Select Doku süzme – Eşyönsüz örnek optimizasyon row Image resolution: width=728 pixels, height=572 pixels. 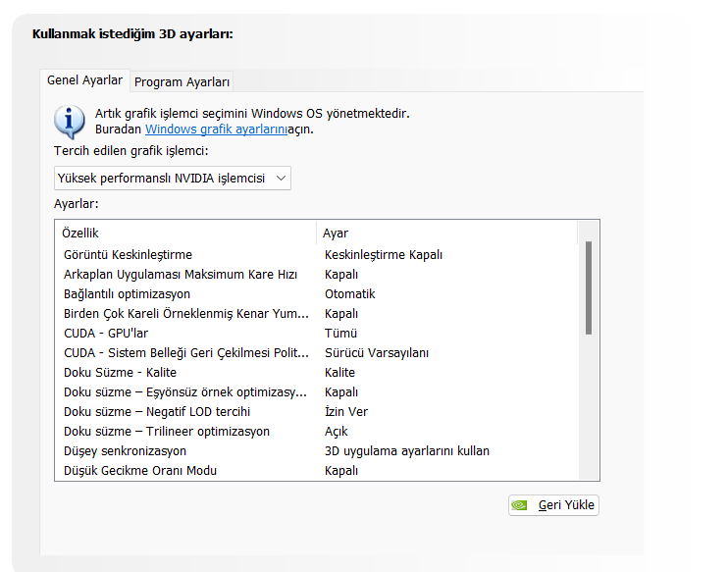[318, 392]
